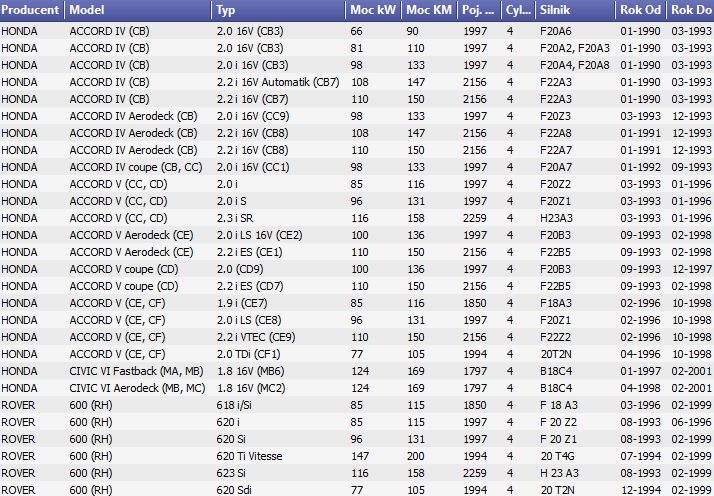Click the Moc KM column header

pos(429,10)
